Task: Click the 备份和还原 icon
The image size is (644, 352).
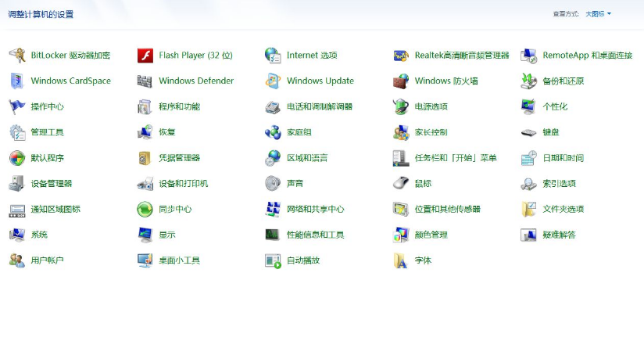Action: point(529,81)
